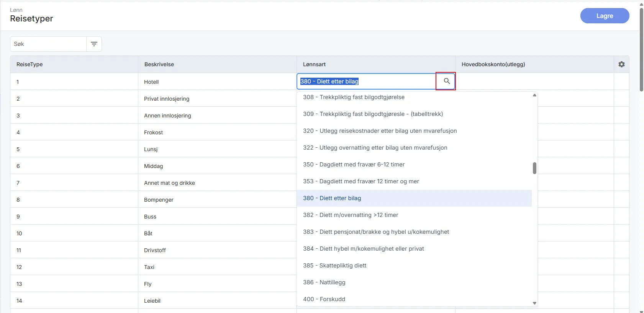Click the Beskrivelse column header
This screenshot has width=644, height=313.
coord(159,64)
